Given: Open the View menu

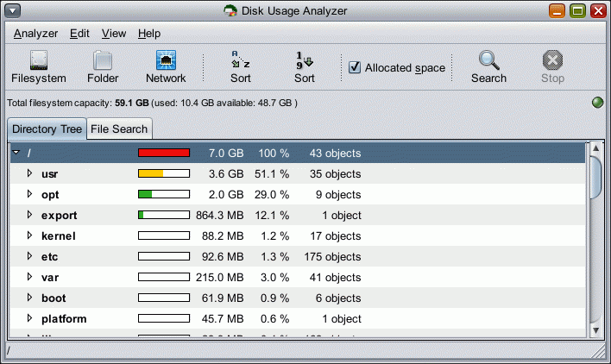Looking at the screenshot, I should (113, 34).
